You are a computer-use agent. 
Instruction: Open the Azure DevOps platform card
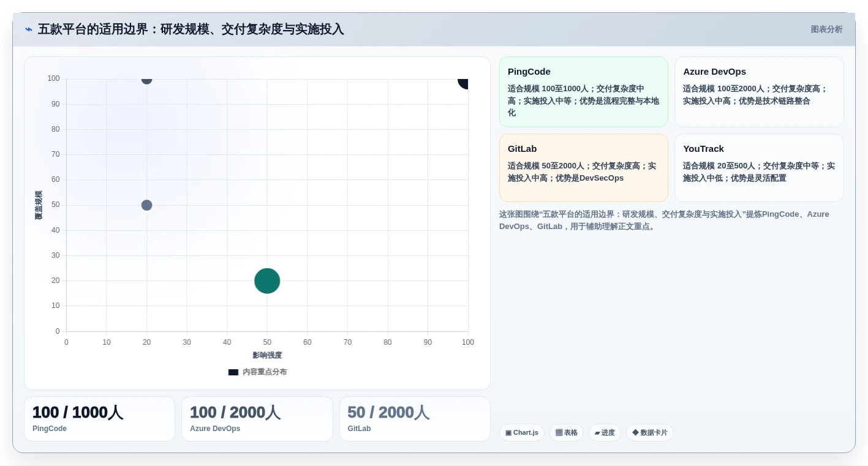click(x=759, y=92)
